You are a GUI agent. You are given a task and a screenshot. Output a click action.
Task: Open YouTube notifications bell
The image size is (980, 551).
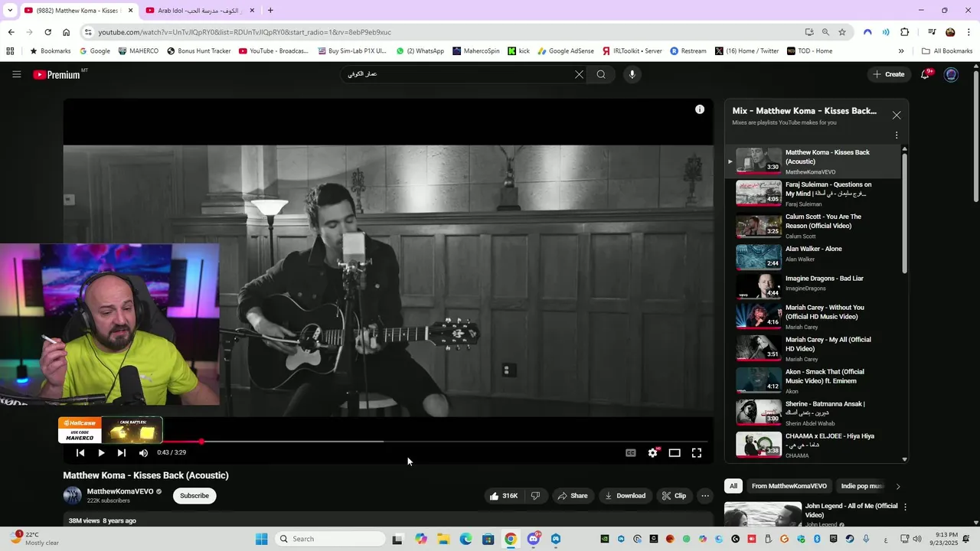[926, 73]
